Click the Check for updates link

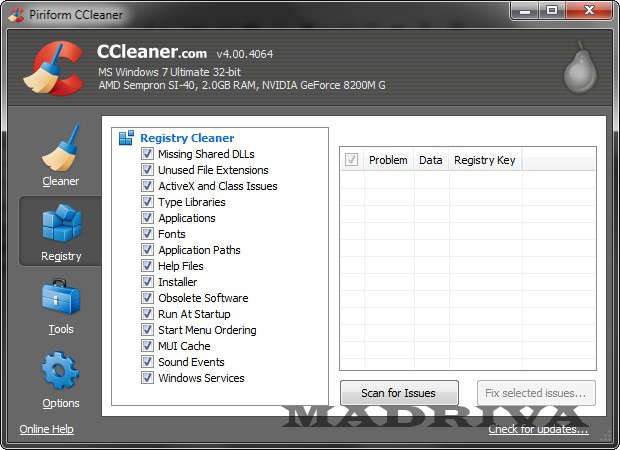pyautogui.click(x=538, y=429)
